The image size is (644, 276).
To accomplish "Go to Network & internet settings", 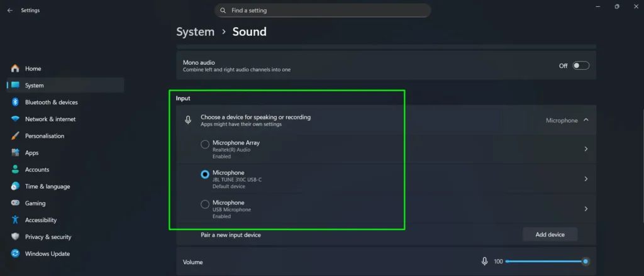I will click(x=65, y=119).
